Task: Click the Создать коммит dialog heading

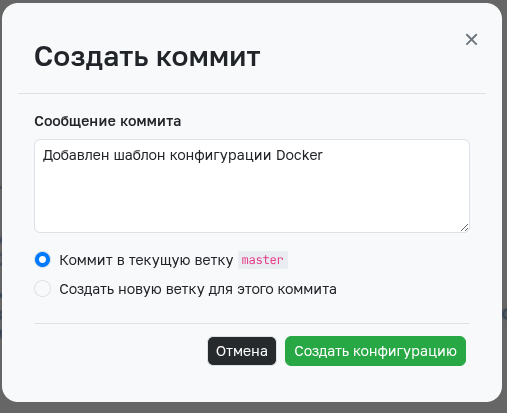Action: pyautogui.click(x=147, y=57)
